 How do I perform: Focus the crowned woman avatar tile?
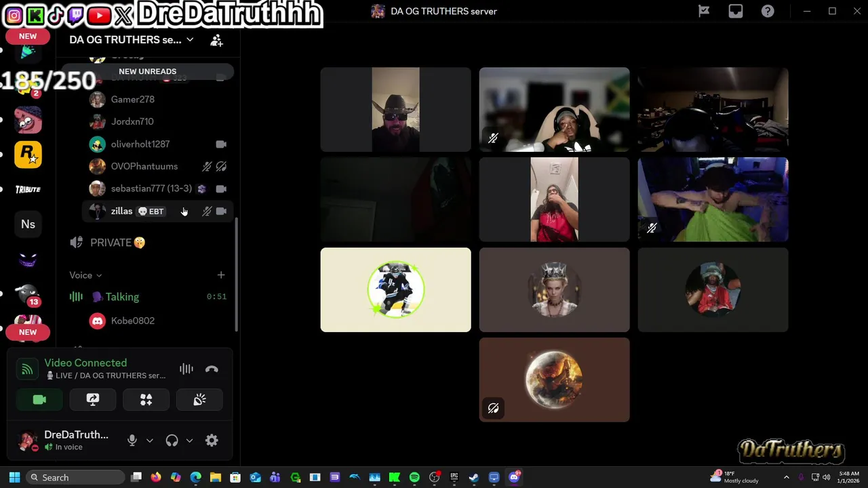tap(554, 289)
